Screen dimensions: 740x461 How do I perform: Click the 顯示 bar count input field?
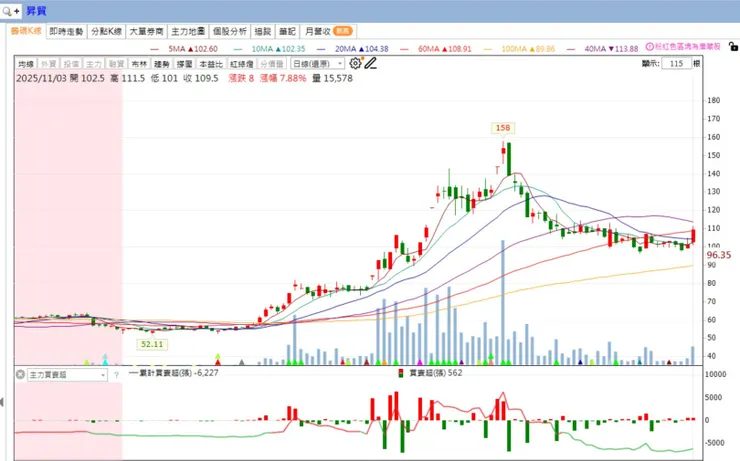pyautogui.click(x=676, y=63)
